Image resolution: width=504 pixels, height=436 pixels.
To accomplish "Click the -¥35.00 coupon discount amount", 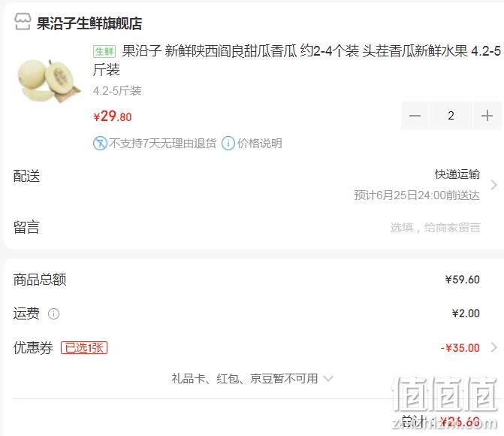I will pyautogui.click(x=460, y=347).
